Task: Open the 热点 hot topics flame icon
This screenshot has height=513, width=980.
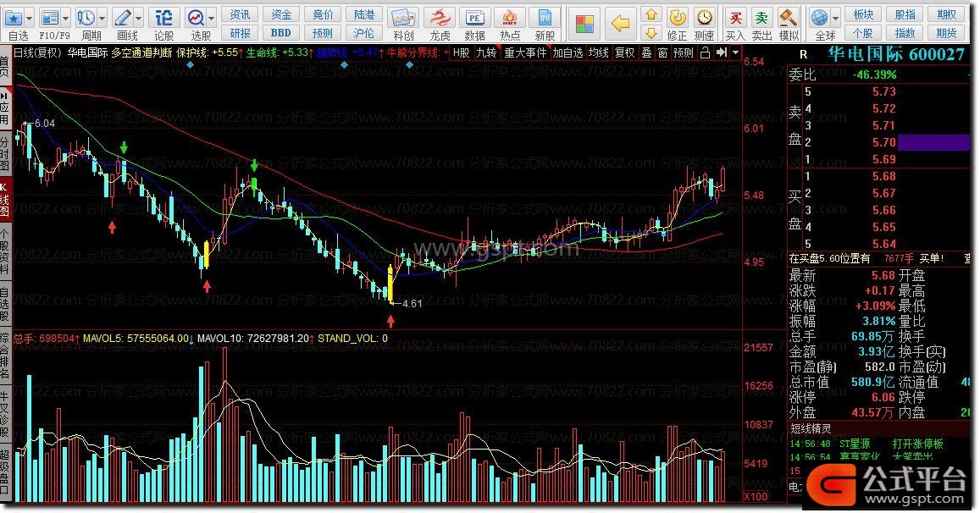Action: (x=510, y=18)
